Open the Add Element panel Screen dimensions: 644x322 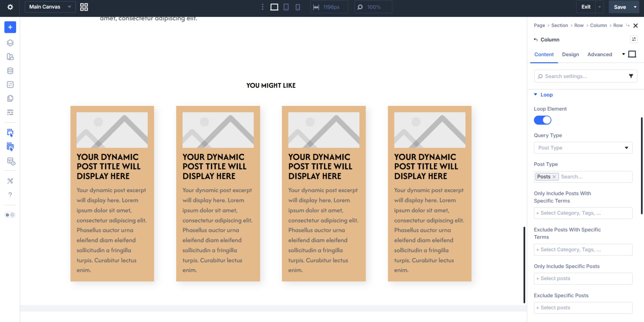click(x=10, y=27)
